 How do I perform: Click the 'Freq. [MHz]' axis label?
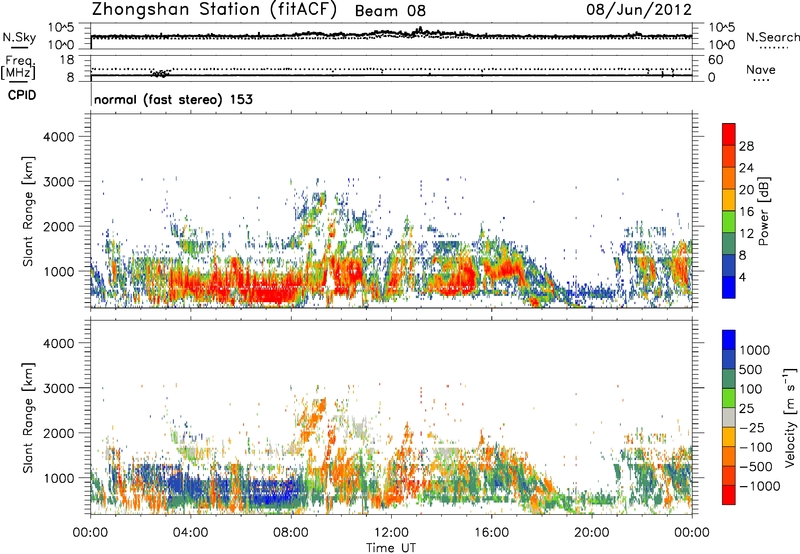[18, 67]
